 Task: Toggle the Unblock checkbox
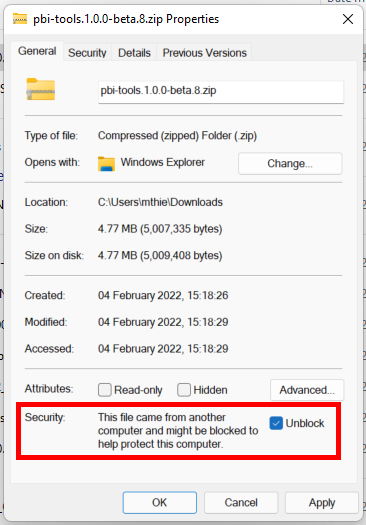click(276, 423)
